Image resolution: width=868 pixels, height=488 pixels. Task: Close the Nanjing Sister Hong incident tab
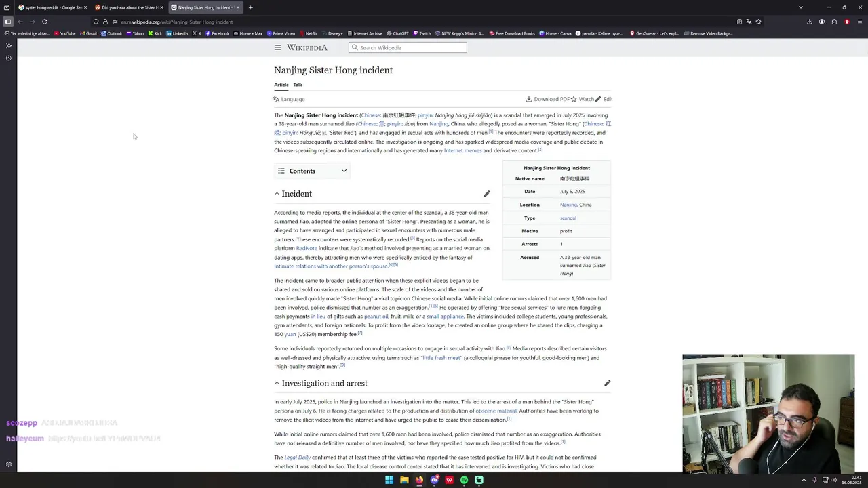[x=238, y=7]
